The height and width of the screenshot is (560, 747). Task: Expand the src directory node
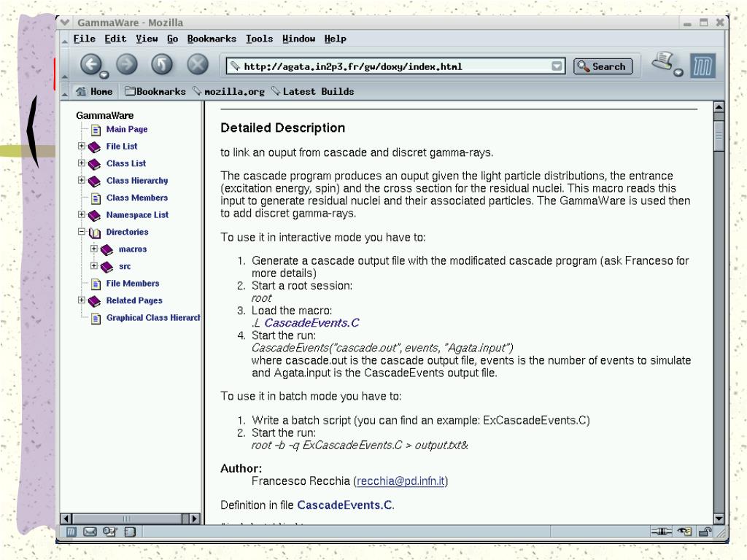click(x=94, y=265)
